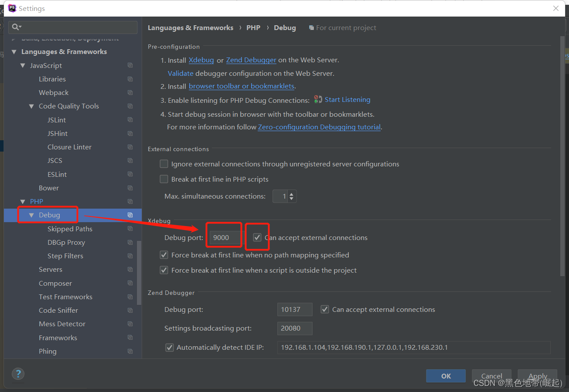This screenshot has width=569, height=392.
Task: Click the project-level icon next to Frameworks
Action: [x=130, y=338]
